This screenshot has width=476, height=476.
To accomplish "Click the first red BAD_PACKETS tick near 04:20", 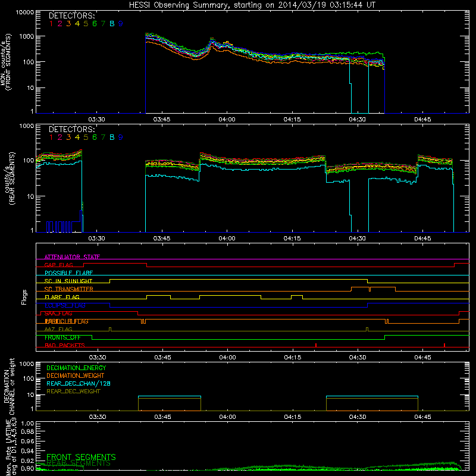I will 316,345.
